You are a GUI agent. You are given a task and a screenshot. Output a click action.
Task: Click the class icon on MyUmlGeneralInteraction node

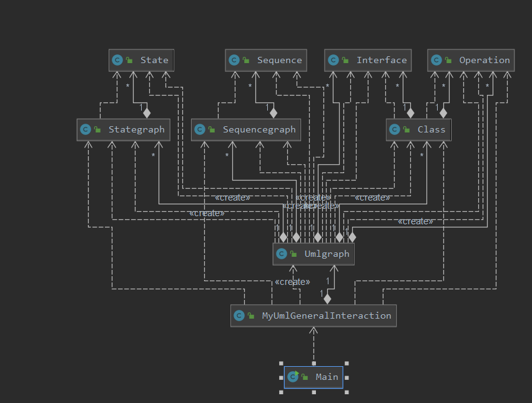(x=239, y=316)
